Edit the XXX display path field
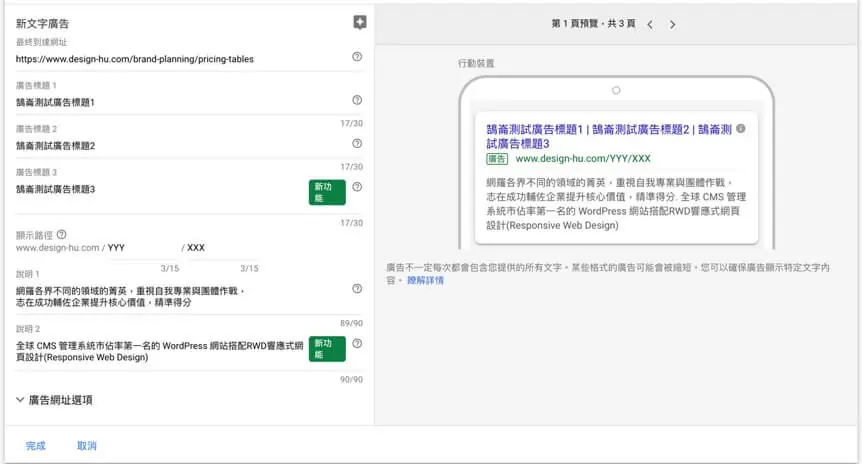 click(x=223, y=248)
